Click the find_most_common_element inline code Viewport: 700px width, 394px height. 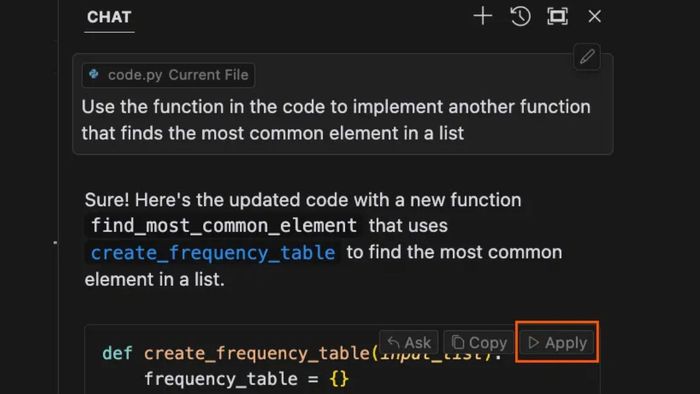pyautogui.click(x=224, y=225)
